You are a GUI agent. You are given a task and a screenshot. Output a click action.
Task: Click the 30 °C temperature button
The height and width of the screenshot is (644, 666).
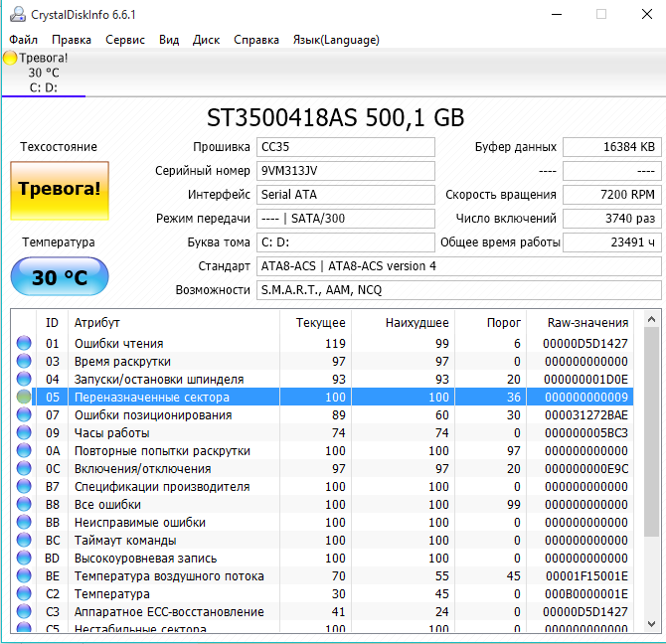[60, 276]
